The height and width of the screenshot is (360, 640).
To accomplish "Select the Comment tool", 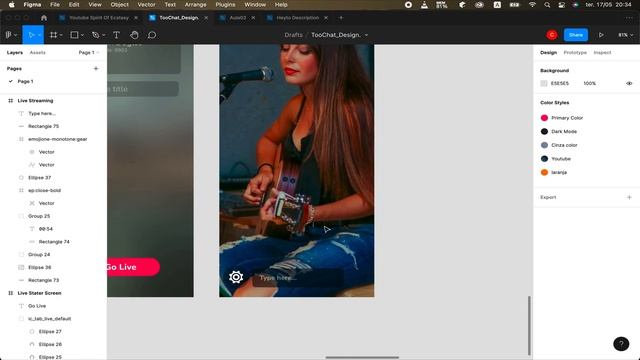I will pos(152,35).
